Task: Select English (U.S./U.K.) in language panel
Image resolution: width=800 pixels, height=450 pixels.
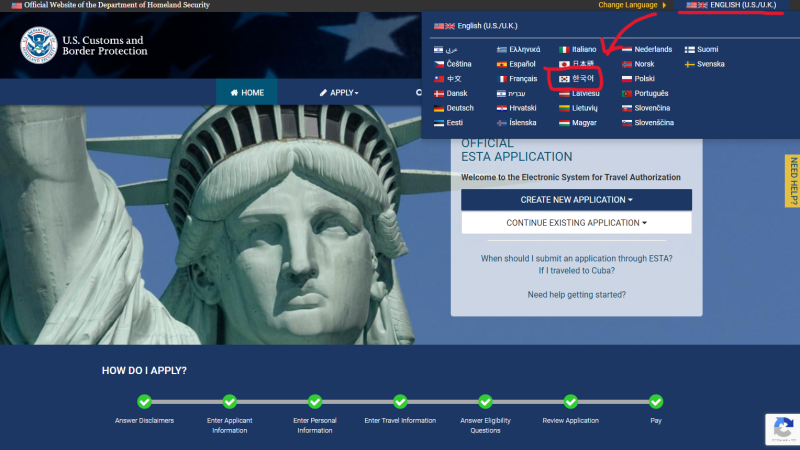Action: [476, 26]
